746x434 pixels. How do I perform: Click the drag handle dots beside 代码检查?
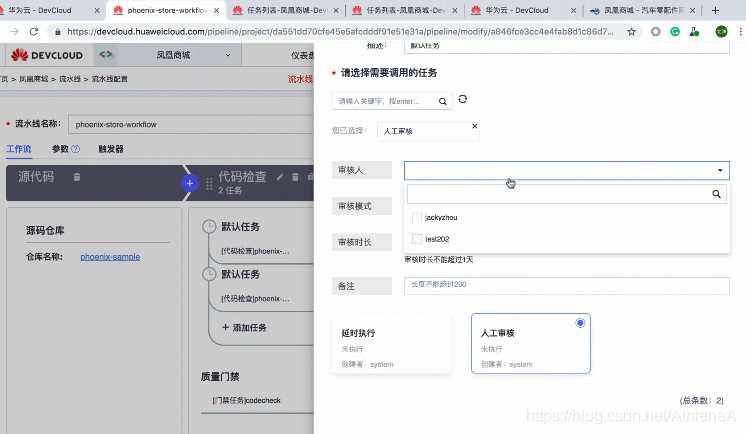click(209, 184)
